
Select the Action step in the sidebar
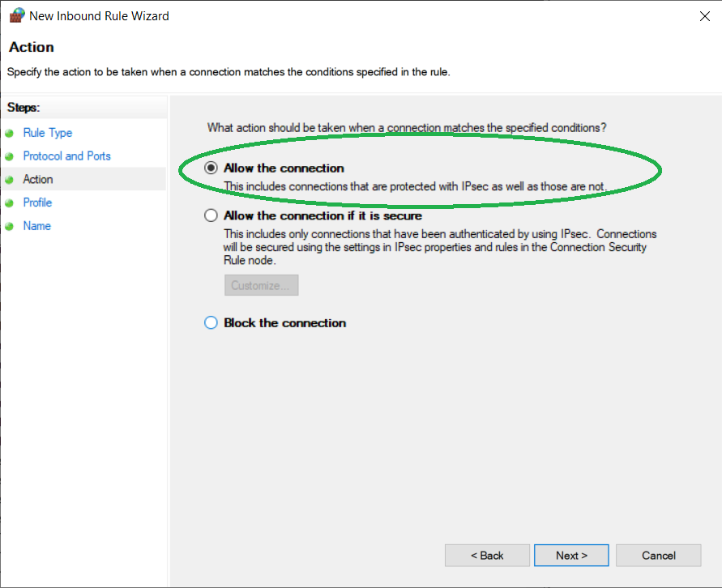click(x=38, y=180)
